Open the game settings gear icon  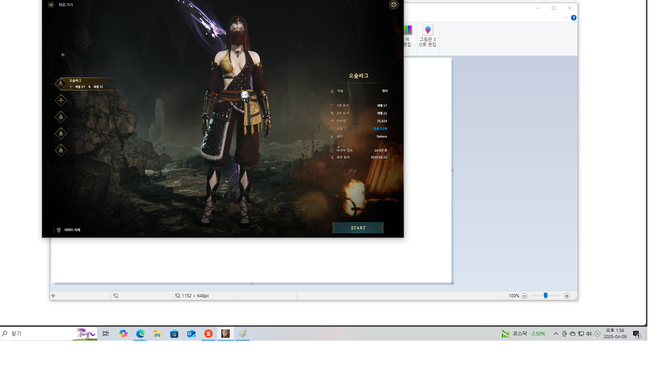tap(393, 5)
